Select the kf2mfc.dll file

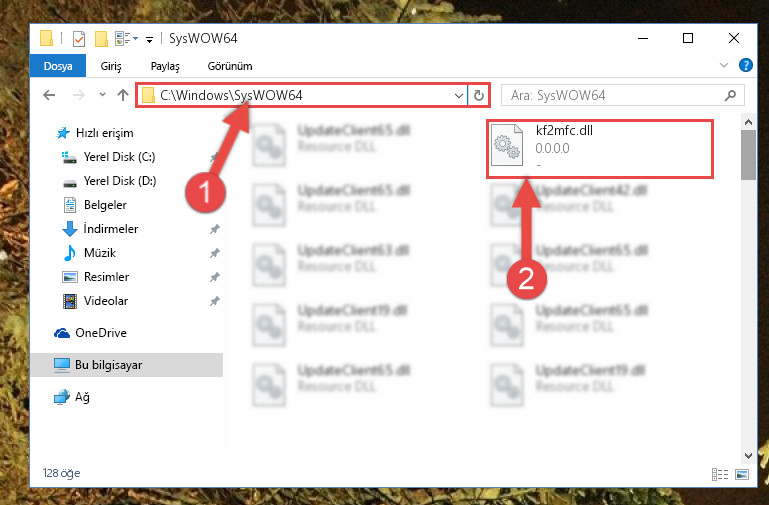coord(599,148)
